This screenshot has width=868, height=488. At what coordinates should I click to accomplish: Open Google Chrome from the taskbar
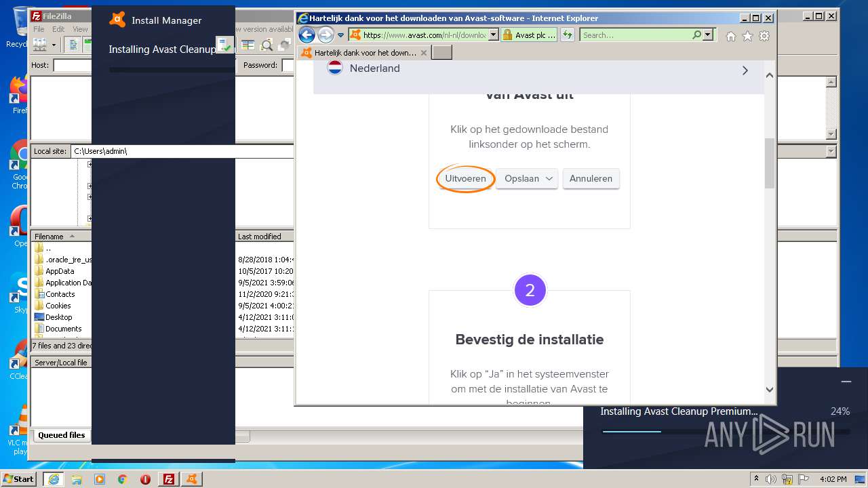pyautogui.click(x=123, y=479)
